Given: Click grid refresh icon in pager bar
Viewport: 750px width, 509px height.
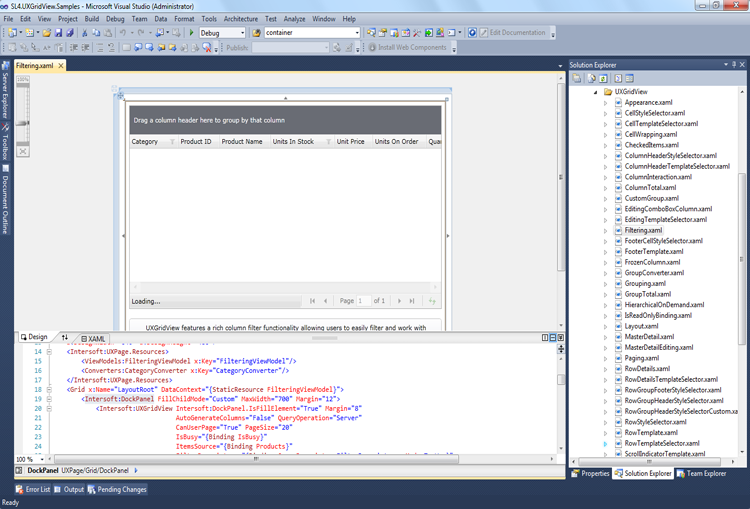Looking at the screenshot, I should [432, 301].
